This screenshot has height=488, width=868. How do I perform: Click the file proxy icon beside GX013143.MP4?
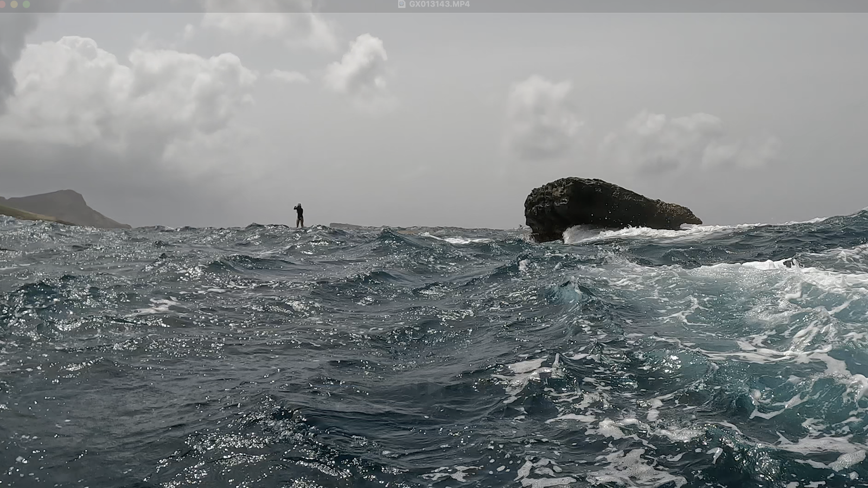[401, 4]
